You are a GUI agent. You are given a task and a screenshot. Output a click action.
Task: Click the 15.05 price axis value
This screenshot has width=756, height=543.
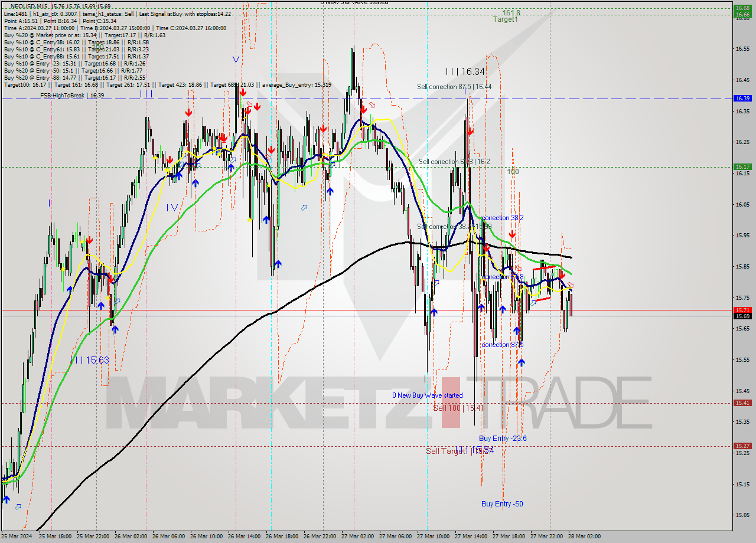point(743,515)
